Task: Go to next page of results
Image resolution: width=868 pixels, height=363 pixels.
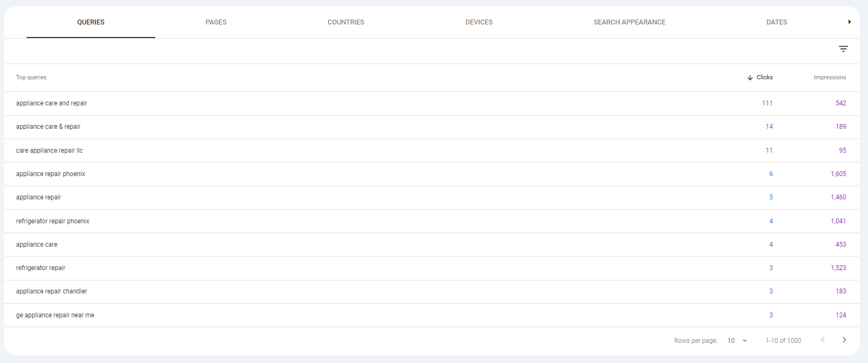Action: (844, 340)
